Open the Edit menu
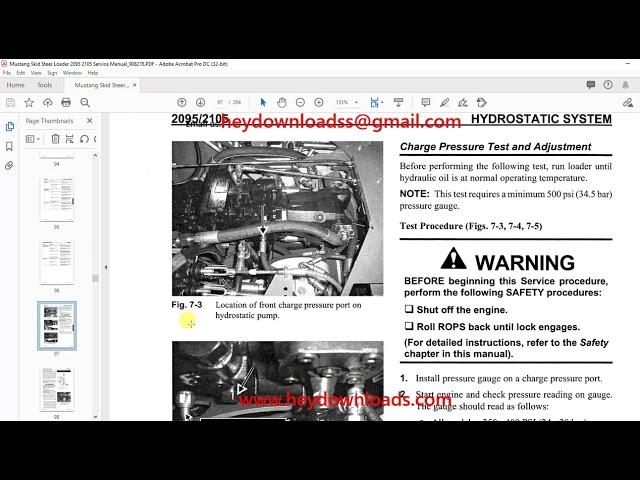This screenshot has height=480, width=640. (x=21, y=73)
